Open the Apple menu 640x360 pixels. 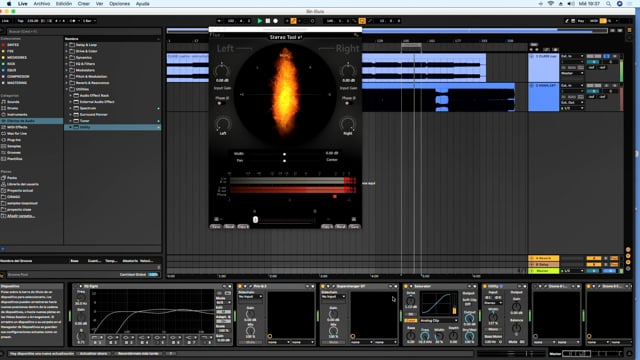[9, 4]
